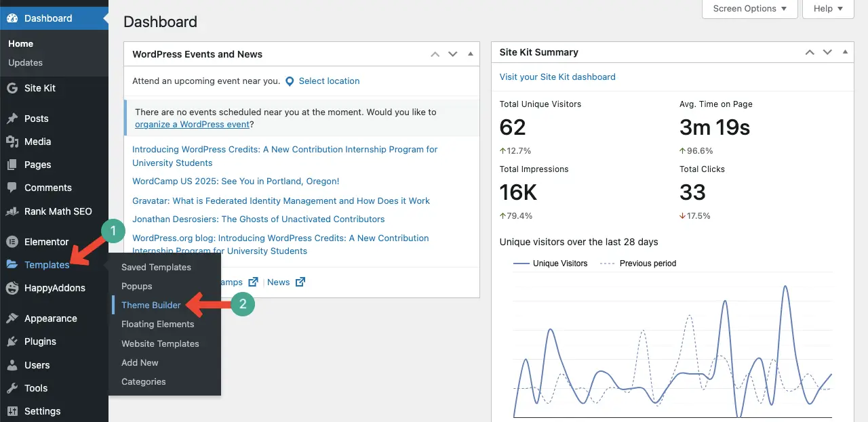Collapse the Site Kit Summary panel
The image size is (868, 422).
click(845, 52)
